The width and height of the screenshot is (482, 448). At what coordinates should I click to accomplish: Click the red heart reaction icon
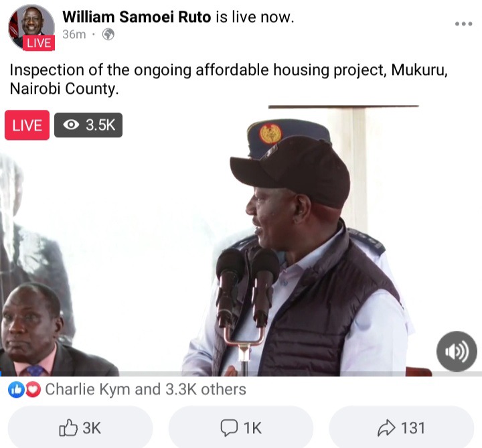pos(33,390)
